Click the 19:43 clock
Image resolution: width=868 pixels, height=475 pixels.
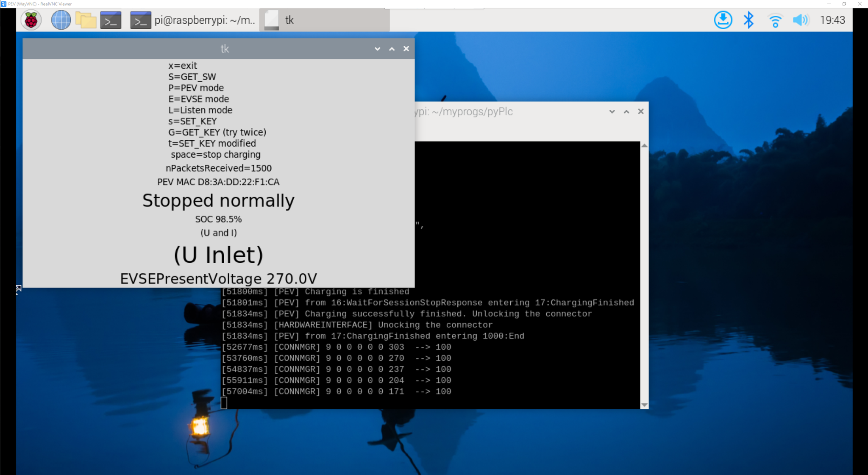click(x=832, y=20)
